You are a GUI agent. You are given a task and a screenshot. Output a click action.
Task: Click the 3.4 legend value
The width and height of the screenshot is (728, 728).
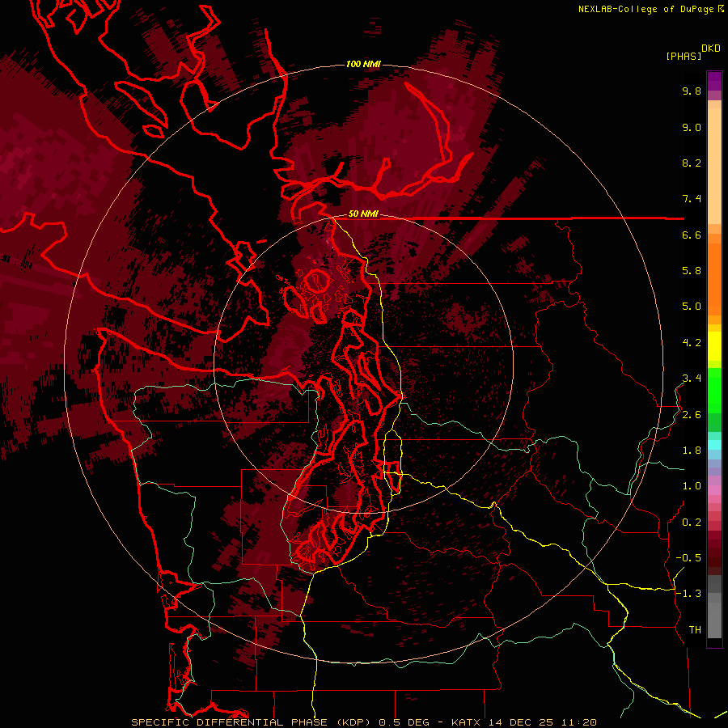tap(692, 379)
